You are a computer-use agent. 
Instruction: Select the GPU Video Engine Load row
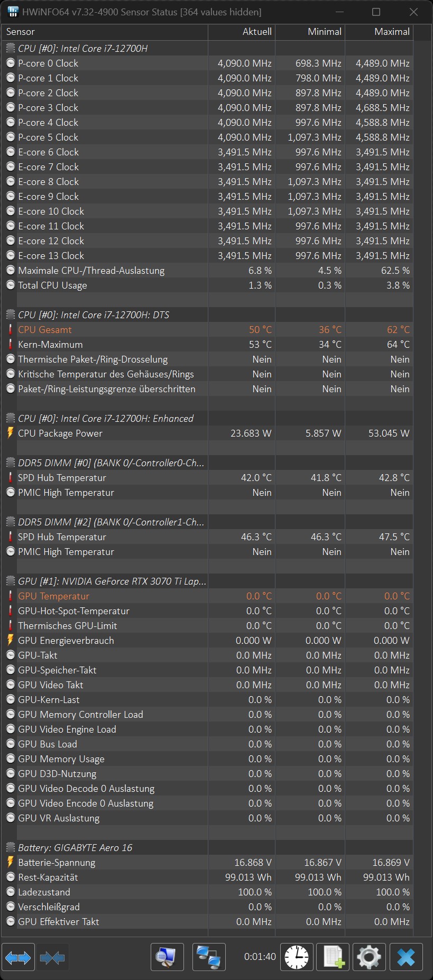pos(207,729)
